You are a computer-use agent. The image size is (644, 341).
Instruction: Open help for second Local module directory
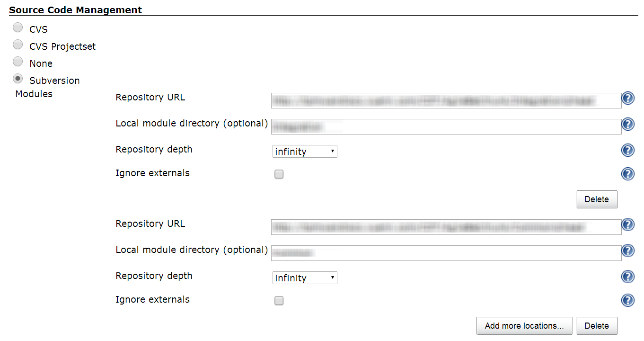[x=627, y=251]
